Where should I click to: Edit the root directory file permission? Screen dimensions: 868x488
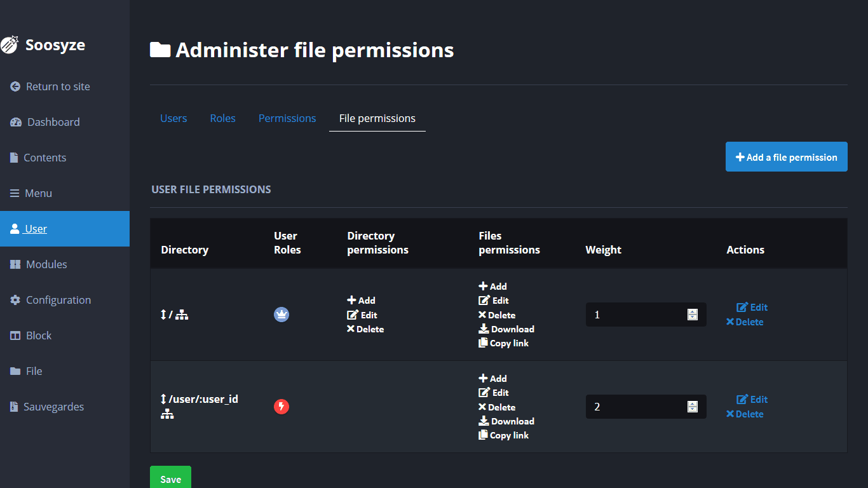752,308
